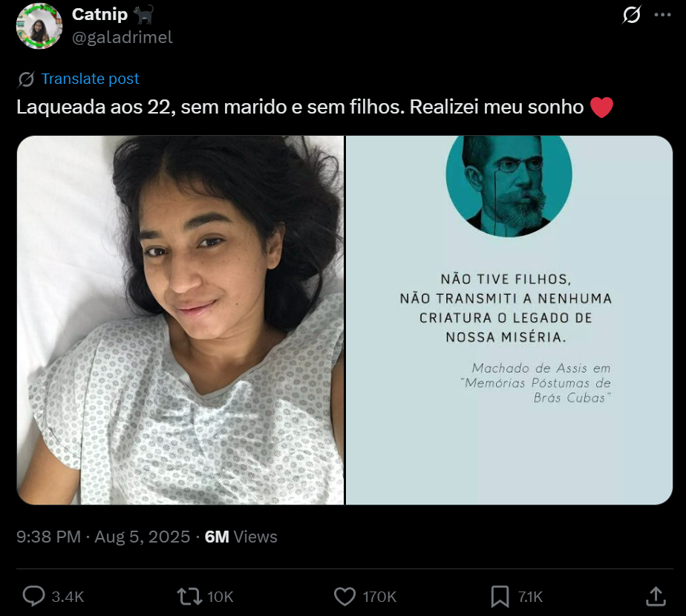View the 6M Views analytics
Image resolution: width=686 pixels, height=616 pixels.
coord(241,537)
